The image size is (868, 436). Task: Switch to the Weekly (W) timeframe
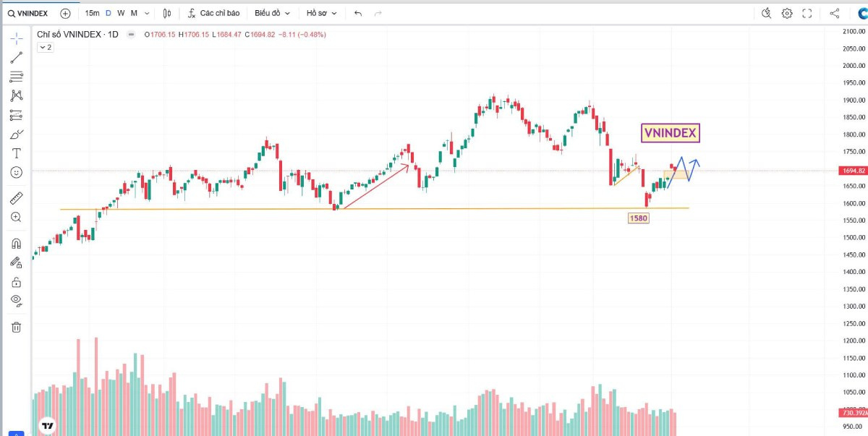[121, 12]
